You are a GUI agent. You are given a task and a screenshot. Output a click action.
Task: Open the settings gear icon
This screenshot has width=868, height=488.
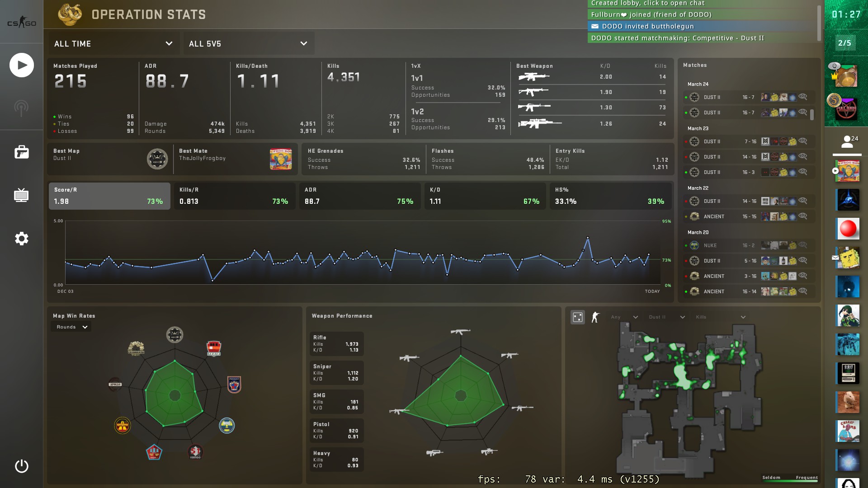(x=21, y=239)
